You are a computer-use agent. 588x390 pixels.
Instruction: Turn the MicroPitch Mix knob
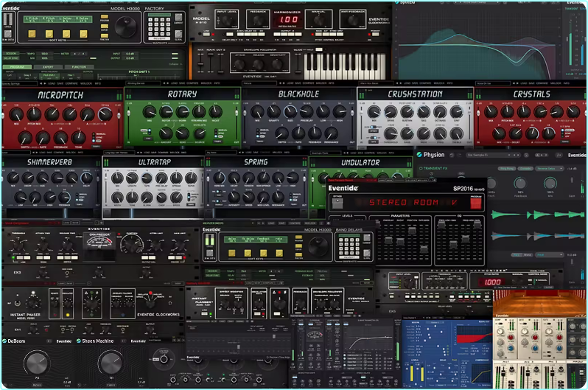point(15,114)
